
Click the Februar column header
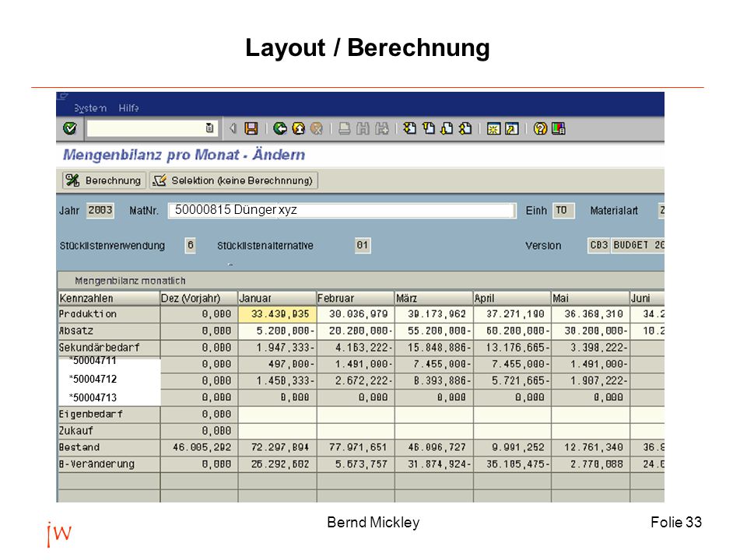tap(356, 298)
